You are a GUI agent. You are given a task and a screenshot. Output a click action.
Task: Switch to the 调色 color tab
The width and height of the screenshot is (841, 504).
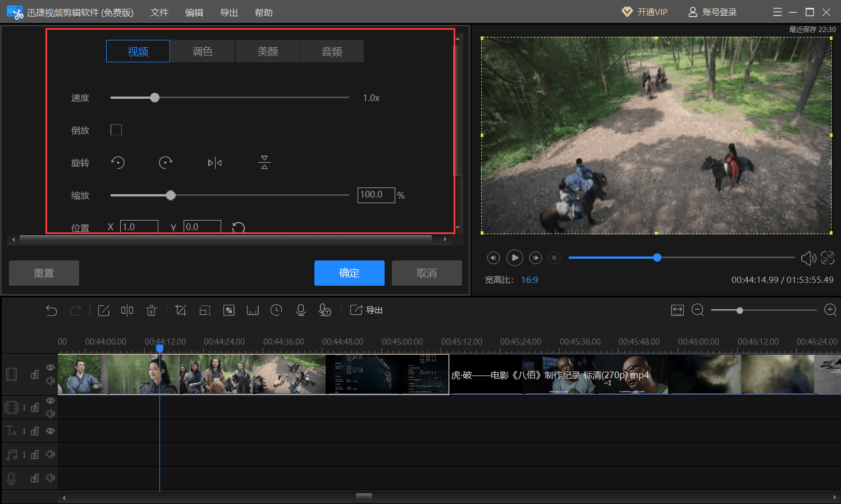click(203, 51)
